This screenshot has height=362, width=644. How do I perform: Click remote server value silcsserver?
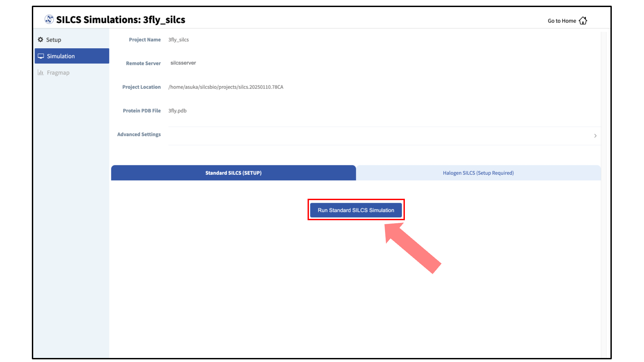click(x=183, y=63)
